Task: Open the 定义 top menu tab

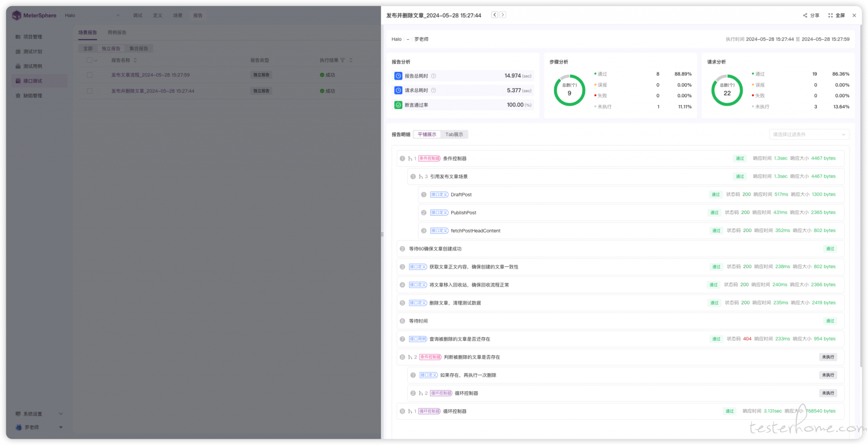Action: (x=158, y=15)
